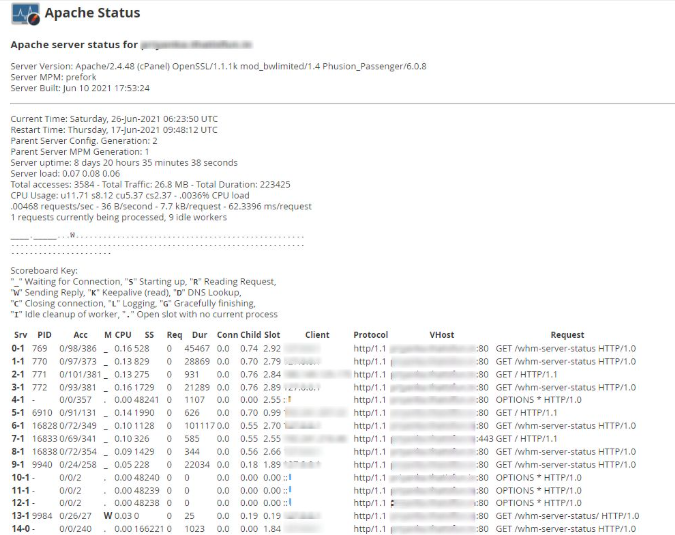Click Dur value 45467 in row 0-1

197,349
